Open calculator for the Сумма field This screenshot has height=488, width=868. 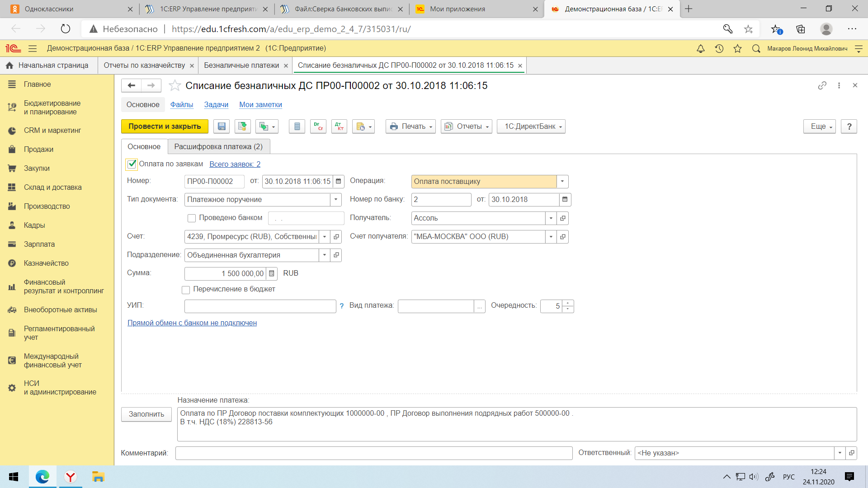point(272,273)
